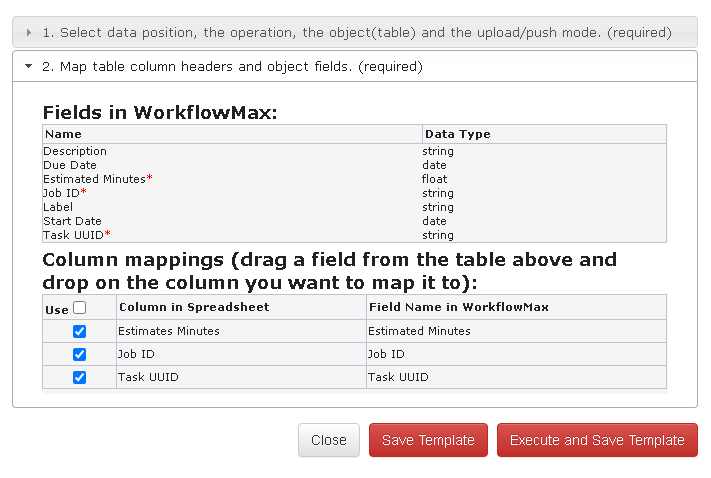The height and width of the screenshot is (478, 711).
Task: Select the Start Date field row
Action: [355, 221]
